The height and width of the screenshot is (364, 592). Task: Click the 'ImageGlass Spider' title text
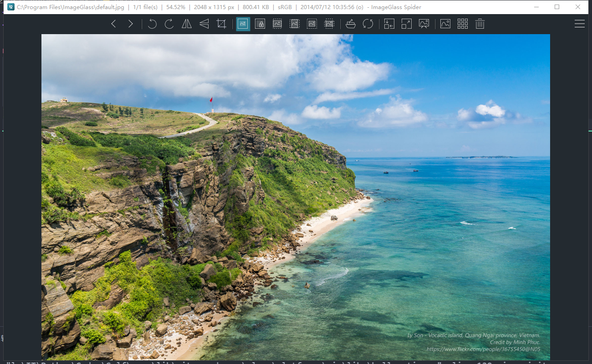[x=396, y=7]
